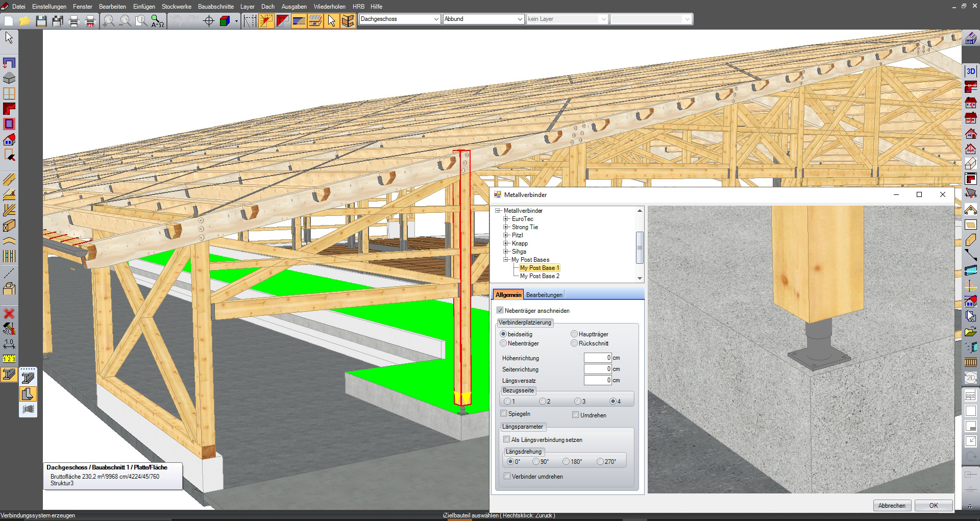This screenshot has height=521, width=980.
Task: Click the yellow 123 numbering icon
Action: coord(9,359)
